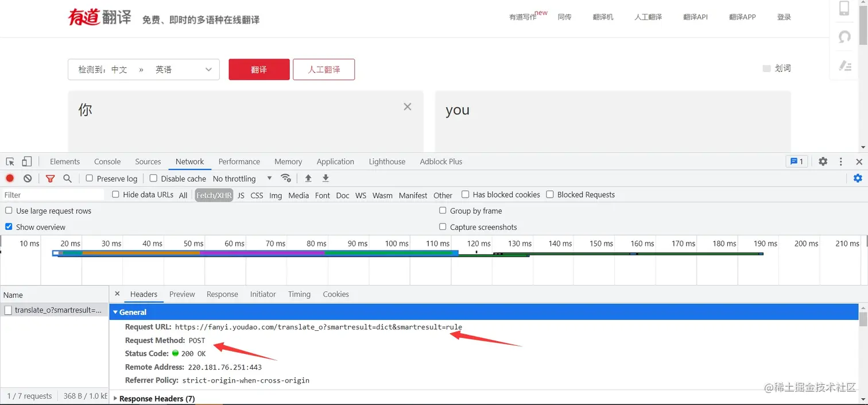Clear the network log
Image resolution: width=868 pixels, height=405 pixels.
28,179
